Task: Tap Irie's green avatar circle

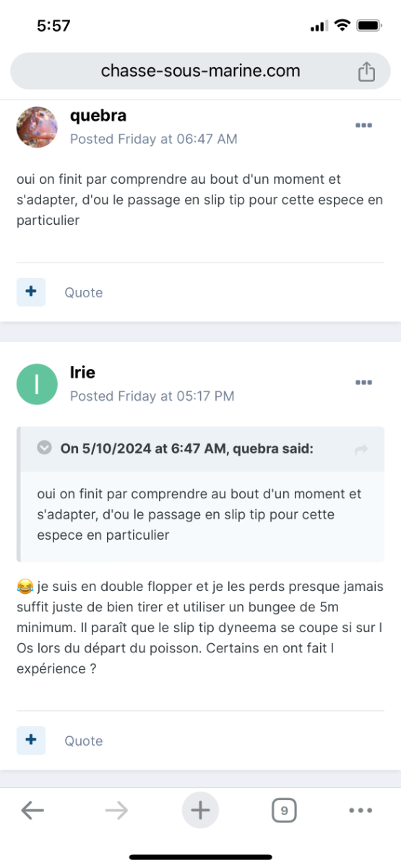Action: (x=37, y=385)
